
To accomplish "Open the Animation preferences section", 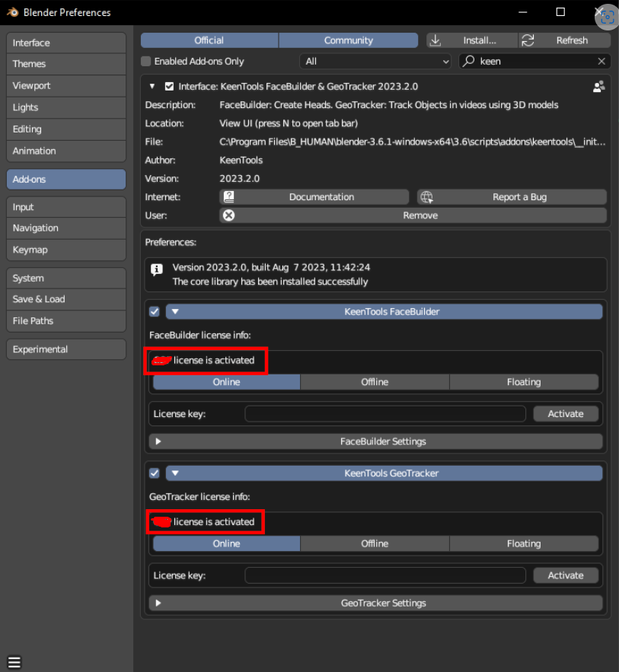I will 66,151.
